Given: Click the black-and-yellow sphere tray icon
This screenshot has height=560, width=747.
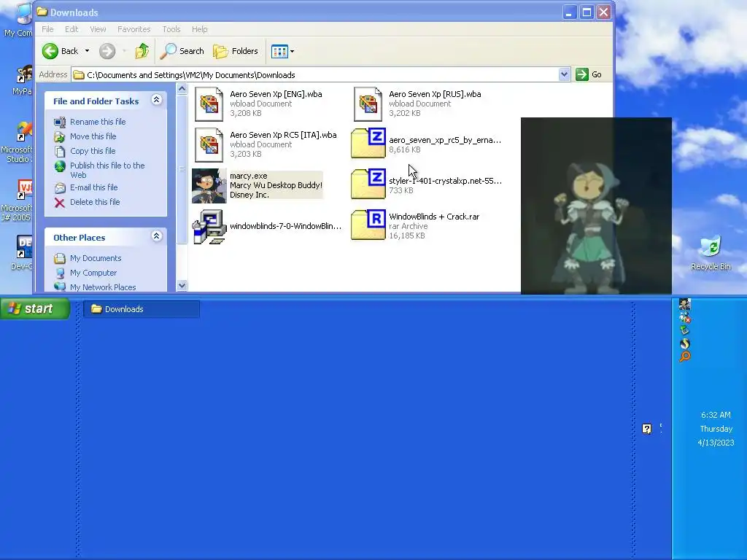Looking at the screenshot, I should pos(684,343).
